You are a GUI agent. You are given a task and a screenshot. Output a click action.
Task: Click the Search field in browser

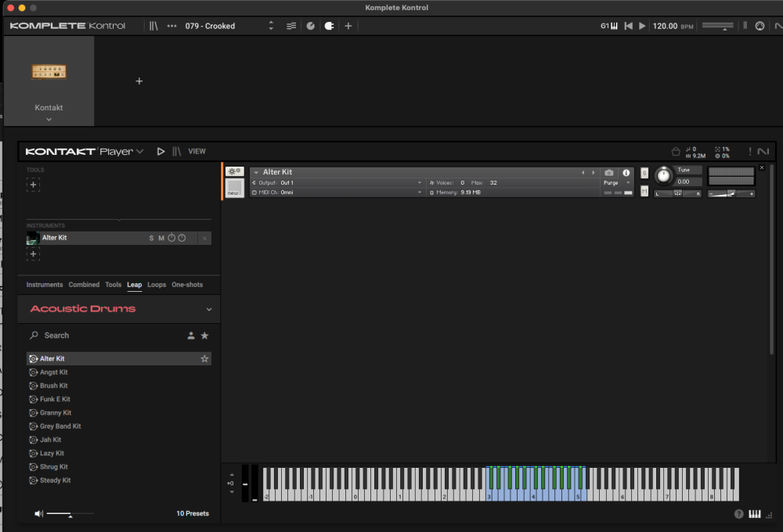click(105, 336)
